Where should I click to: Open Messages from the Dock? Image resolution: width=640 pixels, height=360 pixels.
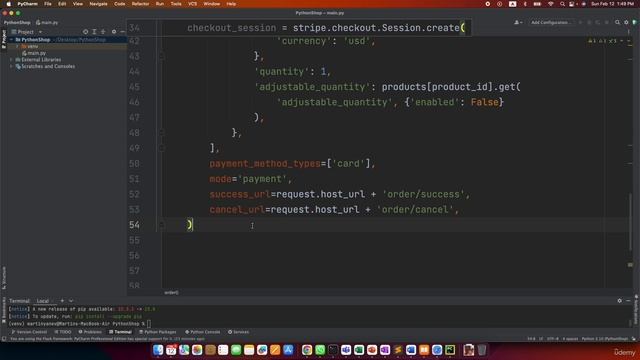pyautogui.click(x=236, y=350)
